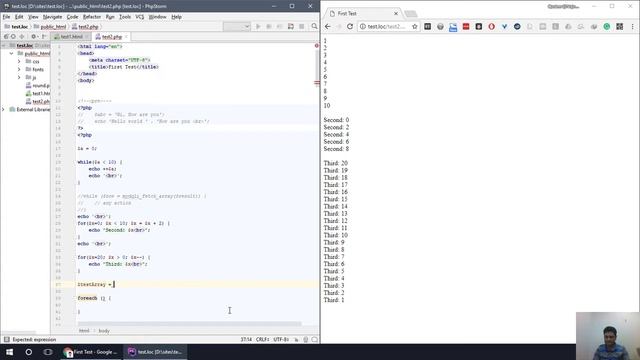Switch to the test2.php editor tab
Screen dimensions: 640x360
pos(111,37)
